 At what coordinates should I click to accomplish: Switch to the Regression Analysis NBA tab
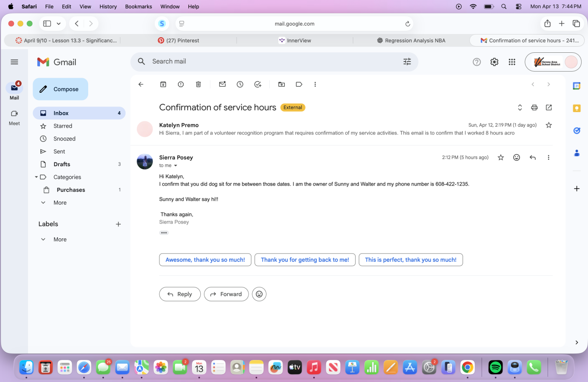point(411,40)
